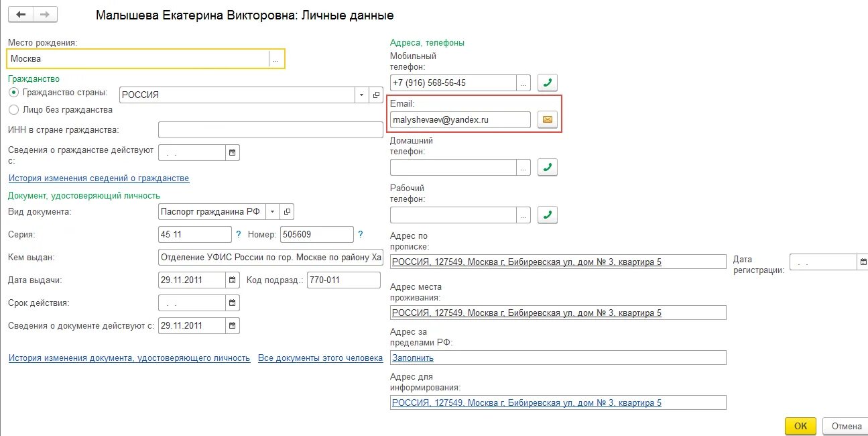Click the back navigation arrow

[x=21, y=14]
